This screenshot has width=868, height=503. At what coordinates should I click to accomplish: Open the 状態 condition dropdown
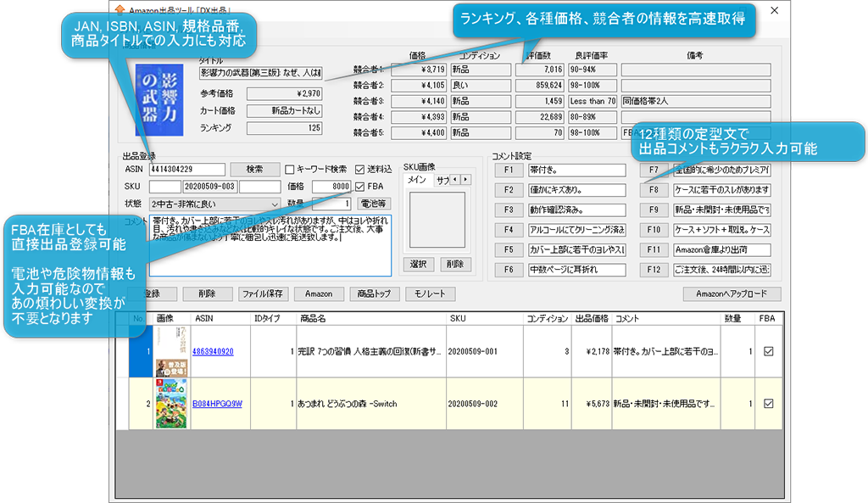[273, 204]
